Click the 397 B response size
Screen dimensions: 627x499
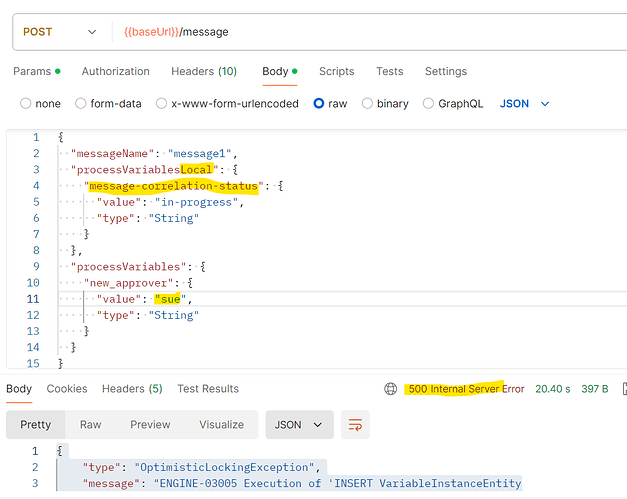[x=595, y=389]
